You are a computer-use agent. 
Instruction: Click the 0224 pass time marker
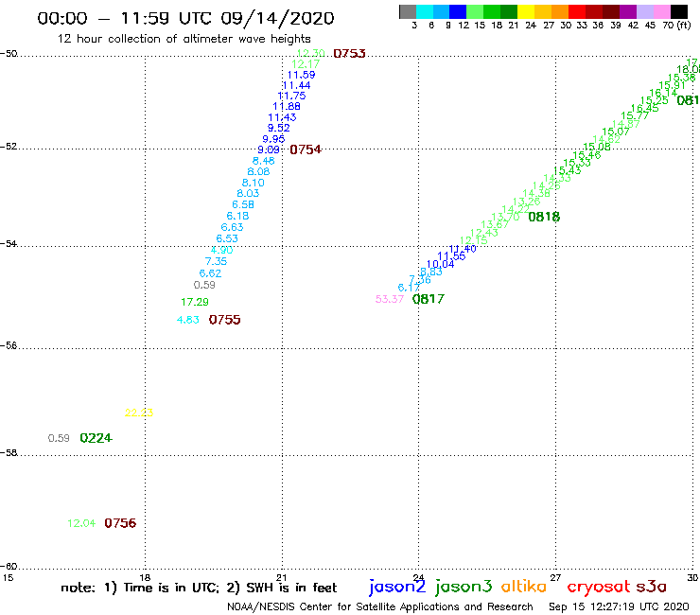coord(96,438)
